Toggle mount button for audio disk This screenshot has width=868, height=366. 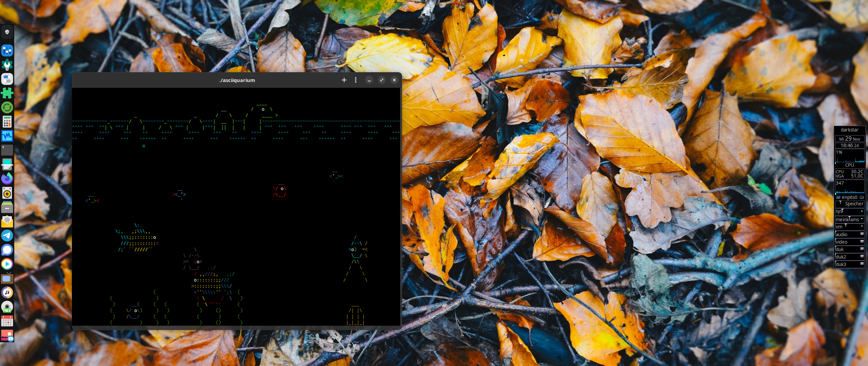point(862,234)
